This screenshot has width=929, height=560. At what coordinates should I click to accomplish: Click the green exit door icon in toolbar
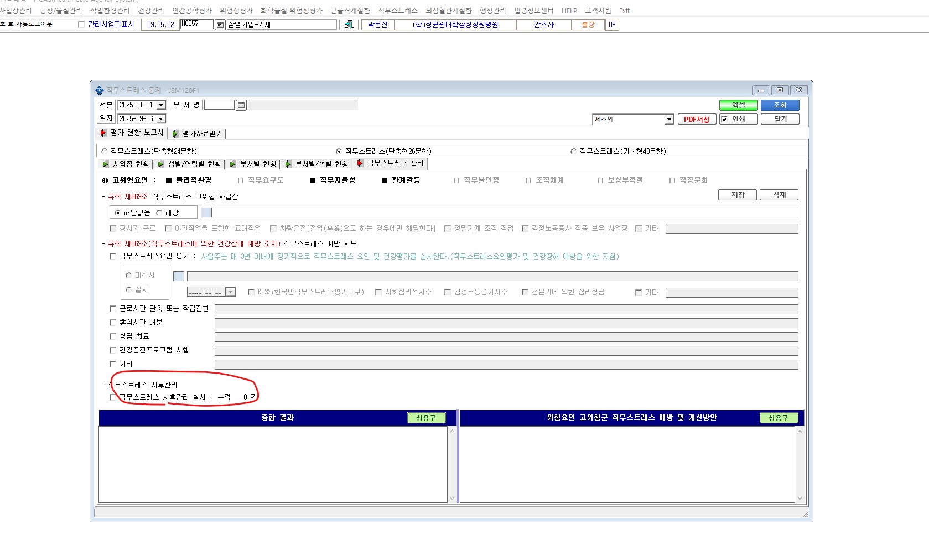click(x=349, y=25)
